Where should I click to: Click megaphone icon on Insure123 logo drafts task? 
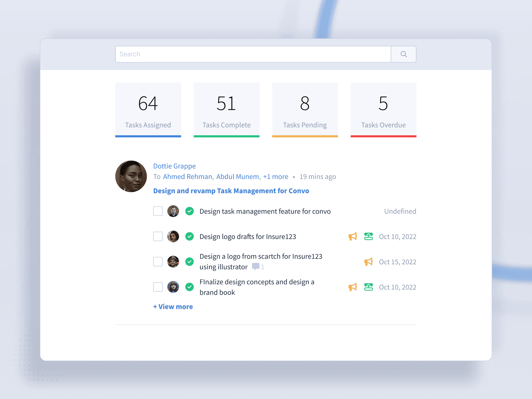(x=353, y=236)
